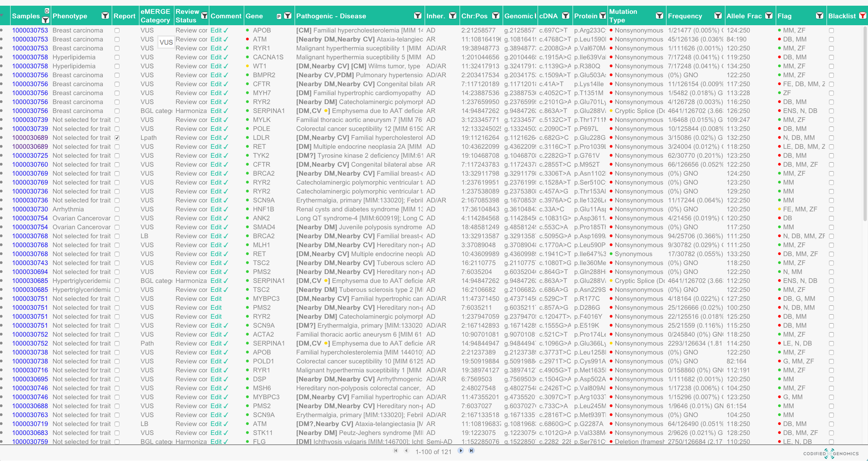The width and height of the screenshot is (868, 461).
Task: Sort by the Samples column header
Action: coord(26,16)
